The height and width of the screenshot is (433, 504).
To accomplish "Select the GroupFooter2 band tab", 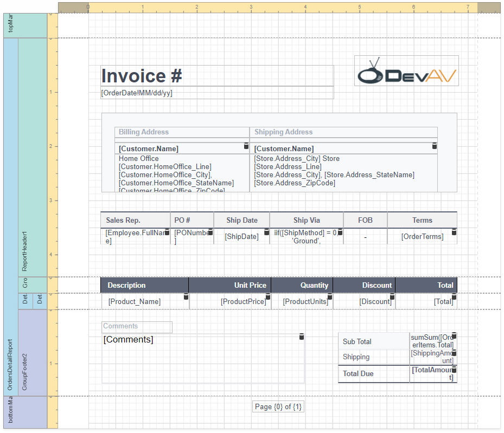I will [25, 352].
